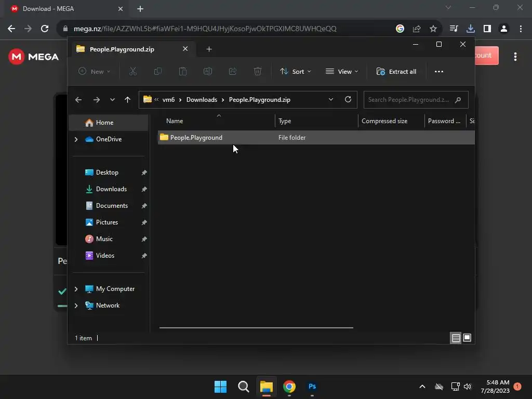Navigate forward in File Explorer
Viewport: 532px width, 399px height.
click(96, 100)
